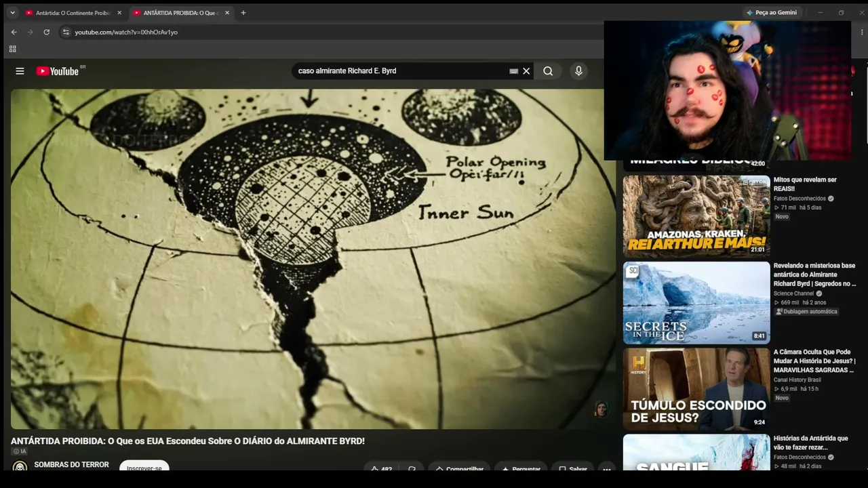868x488 pixels.
Task: Select the 'ANTÁRTIDA PROIBIDA: O Que' tab
Action: [x=181, y=13]
